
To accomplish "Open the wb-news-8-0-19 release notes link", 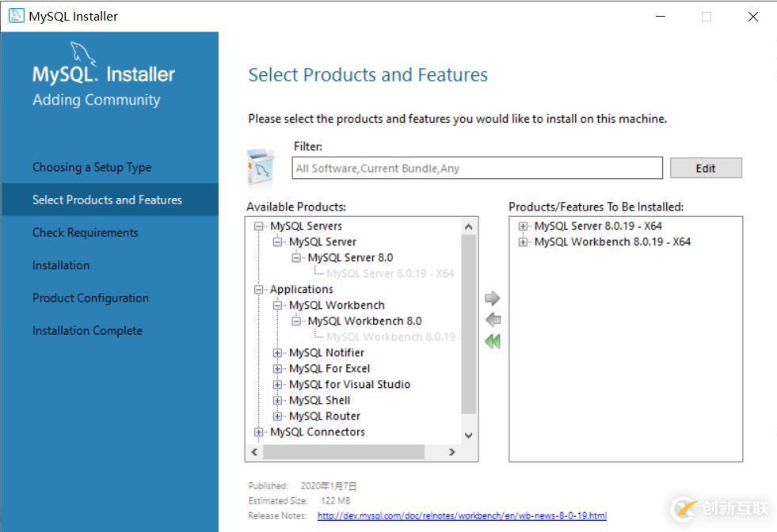I will click(x=462, y=515).
